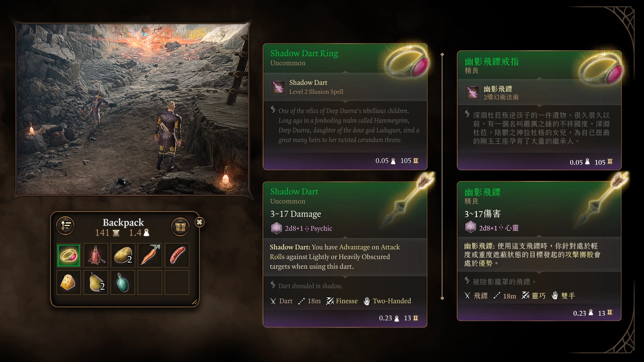Click the chest icon in Backpack header
Image resolution: width=644 pixels, height=362 pixels.
(x=180, y=227)
